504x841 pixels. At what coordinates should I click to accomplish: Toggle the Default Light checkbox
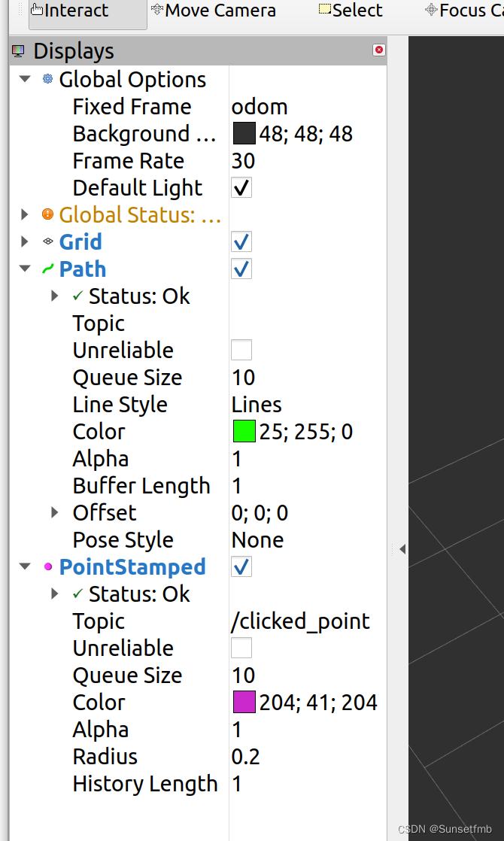241,188
